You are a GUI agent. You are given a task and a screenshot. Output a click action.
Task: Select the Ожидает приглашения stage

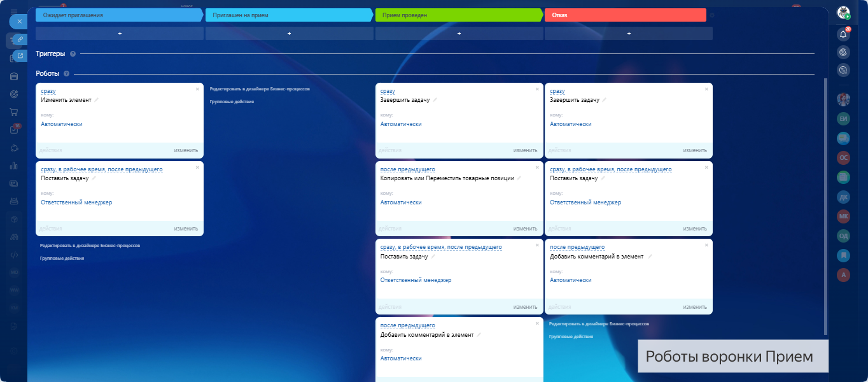click(x=120, y=15)
